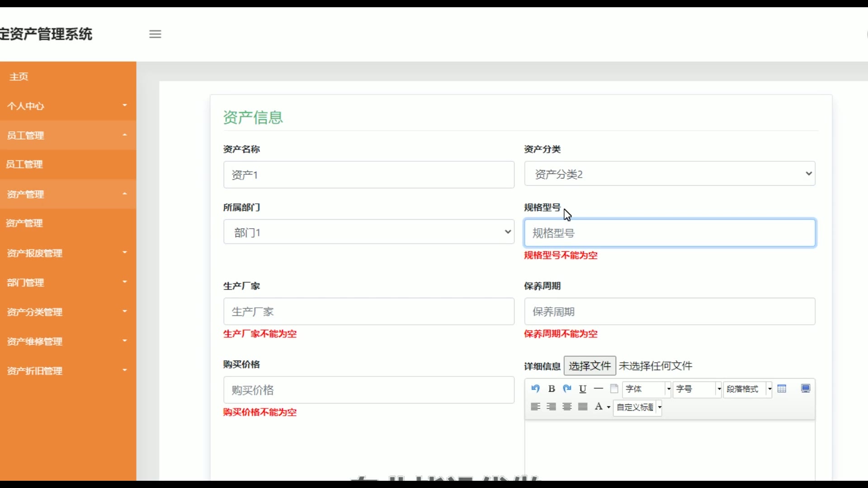Justify text in editor toolbar

[x=583, y=407]
